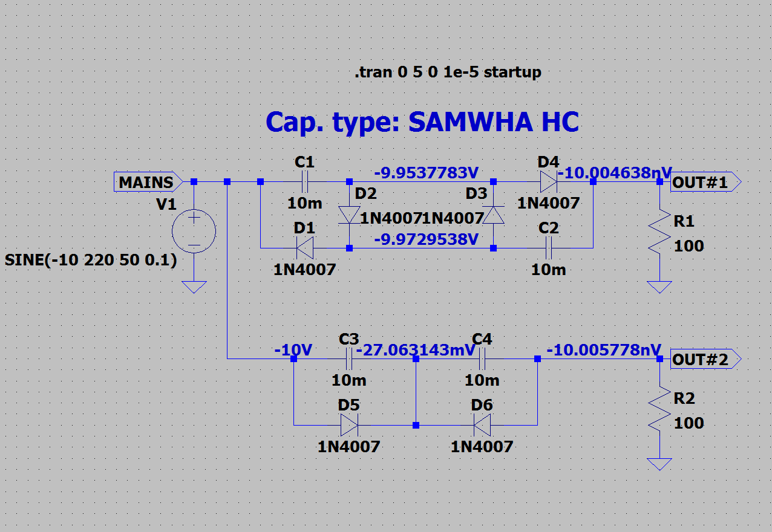Click the R1 designator label

coord(684,222)
